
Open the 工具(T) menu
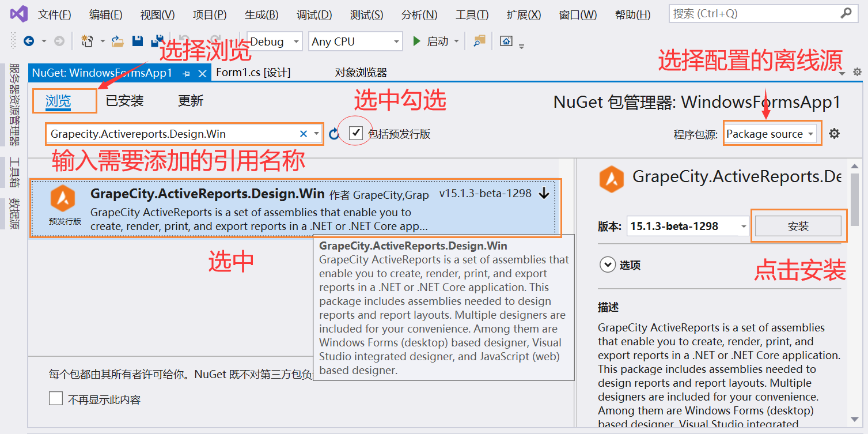(472, 14)
